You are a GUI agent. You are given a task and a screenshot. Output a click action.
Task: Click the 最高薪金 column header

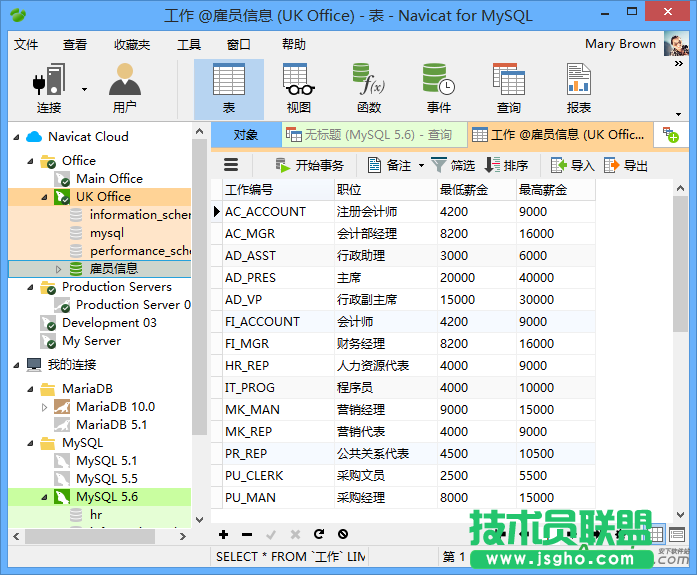[x=556, y=190]
